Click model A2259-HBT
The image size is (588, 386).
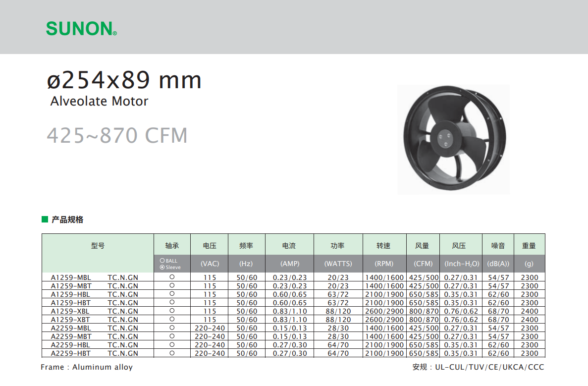[70, 353]
